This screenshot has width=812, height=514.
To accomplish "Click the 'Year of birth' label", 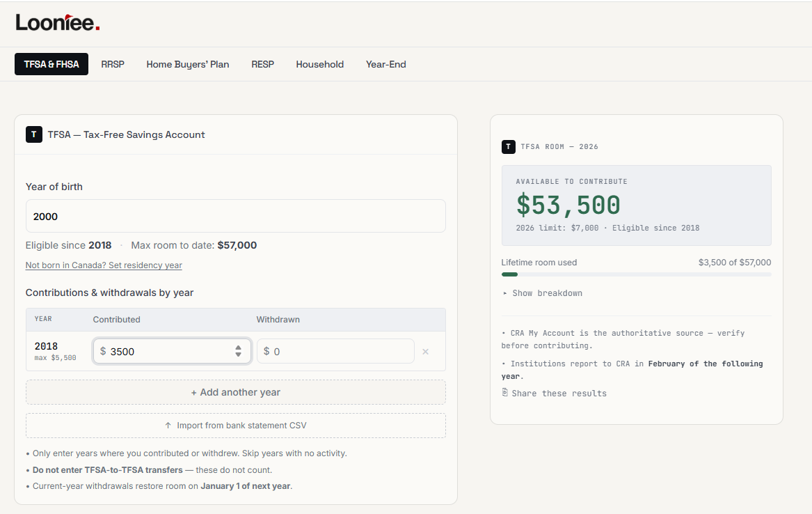I will [54, 187].
